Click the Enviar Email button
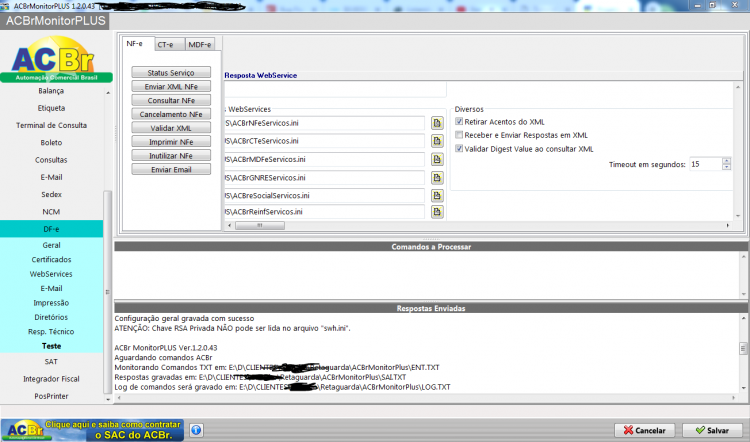 (171, 170)
